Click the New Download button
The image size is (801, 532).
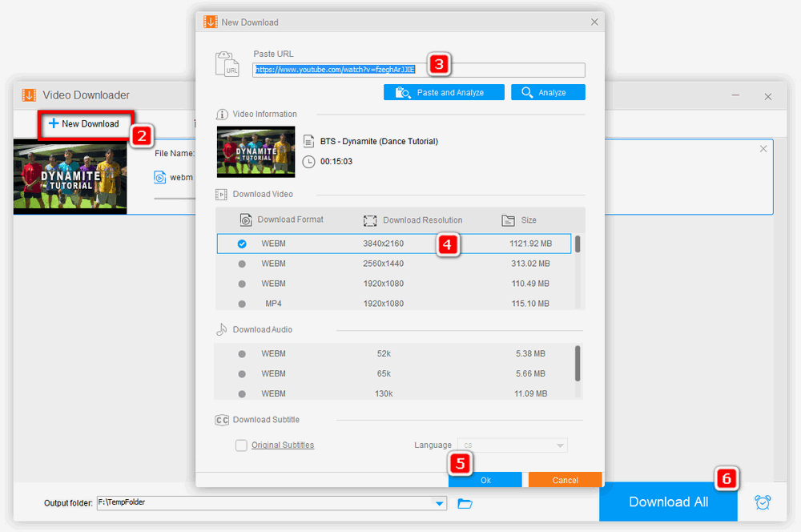(x=84, y=123)
